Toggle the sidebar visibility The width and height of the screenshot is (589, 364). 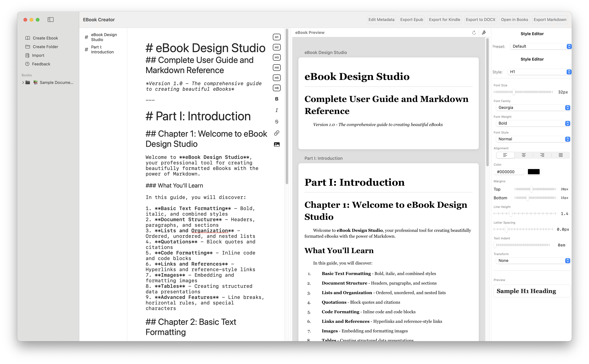(51, 20)
